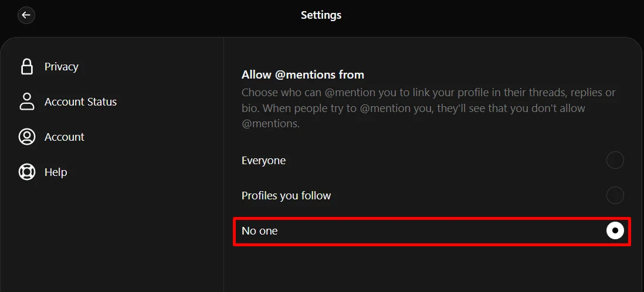Open the Privacy settings section

pos(61,67)
